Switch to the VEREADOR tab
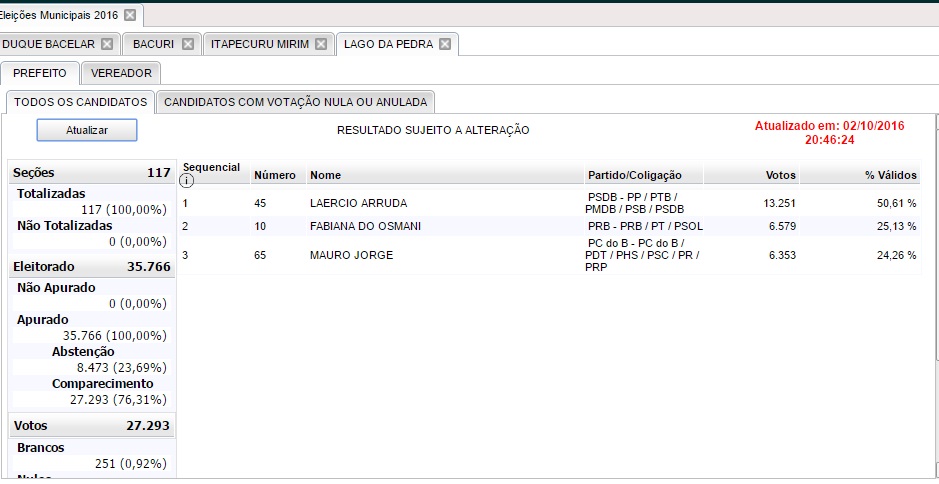The image size is (939, 484). [x=121, y=73]
